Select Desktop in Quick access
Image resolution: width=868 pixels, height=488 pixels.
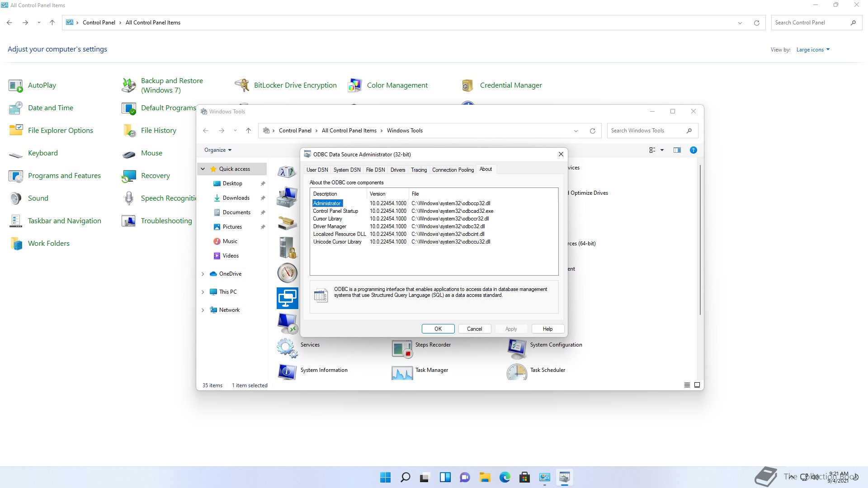[232, 183]
